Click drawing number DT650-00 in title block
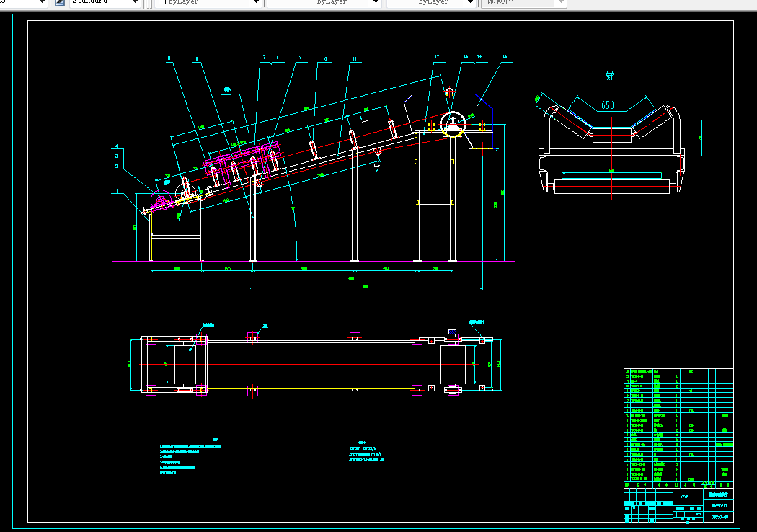Screen dimensions: 757x532 pos(719,516)
